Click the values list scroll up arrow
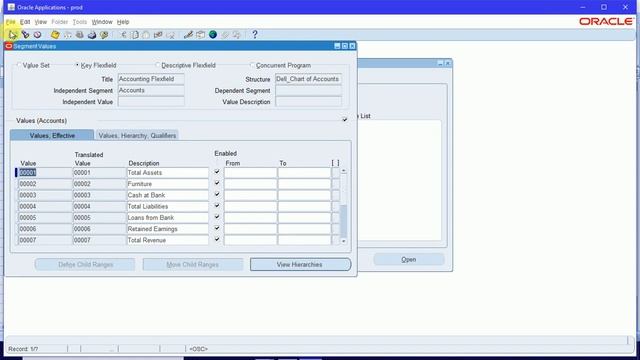This screenshot has height=360, width=640. 344,170
